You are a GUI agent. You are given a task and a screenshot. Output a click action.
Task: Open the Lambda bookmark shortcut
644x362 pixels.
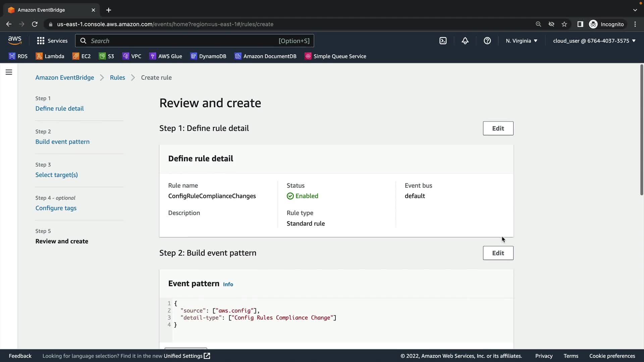point(50,56)
